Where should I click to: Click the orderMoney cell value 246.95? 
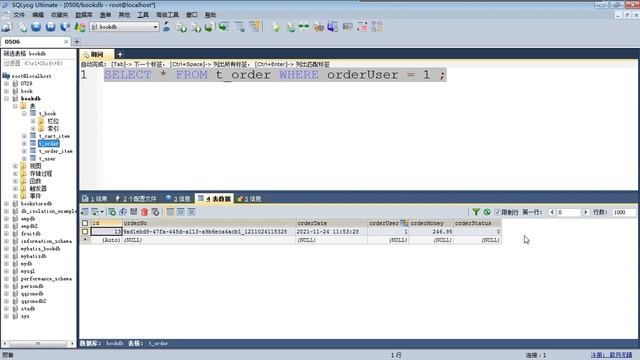[x=431, y=231]
